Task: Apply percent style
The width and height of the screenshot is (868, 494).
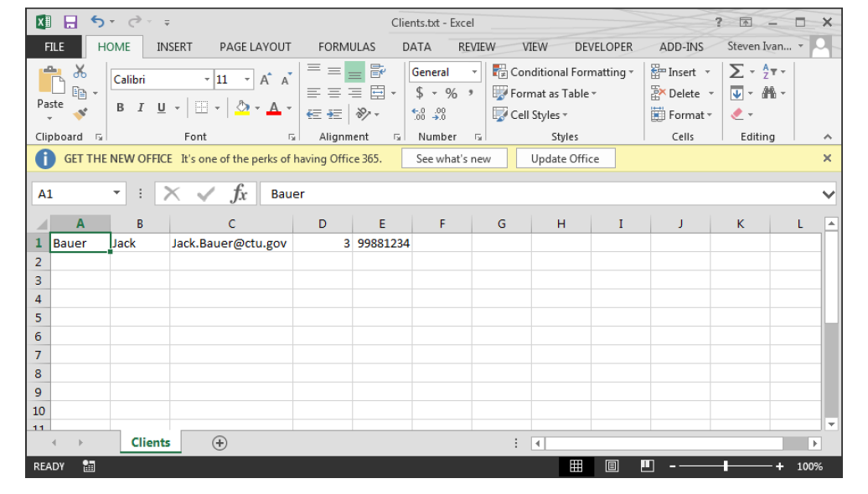Action: point(451,93)
